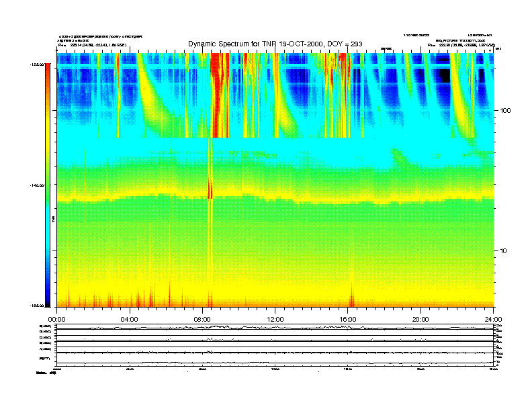Select the 20:00 time axis label
This screenshot has height=411, width=532.
pyautogui.click(x=420, y=320)
